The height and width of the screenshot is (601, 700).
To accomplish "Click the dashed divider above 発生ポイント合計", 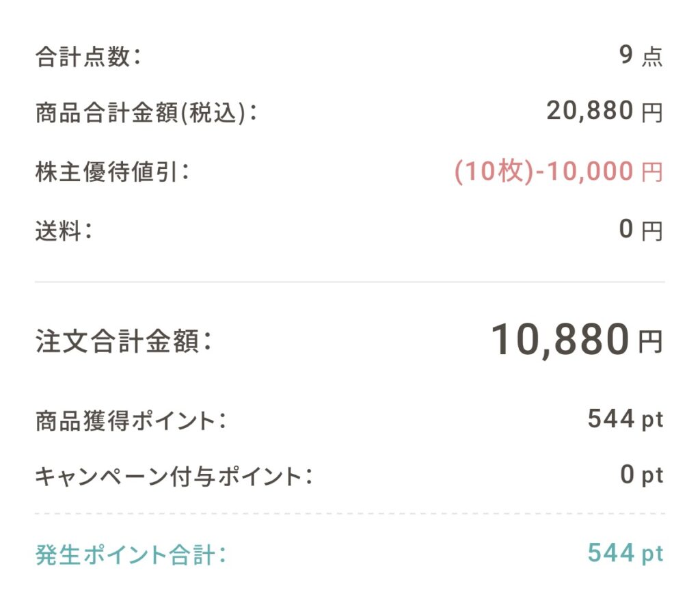I will [350, 513].
